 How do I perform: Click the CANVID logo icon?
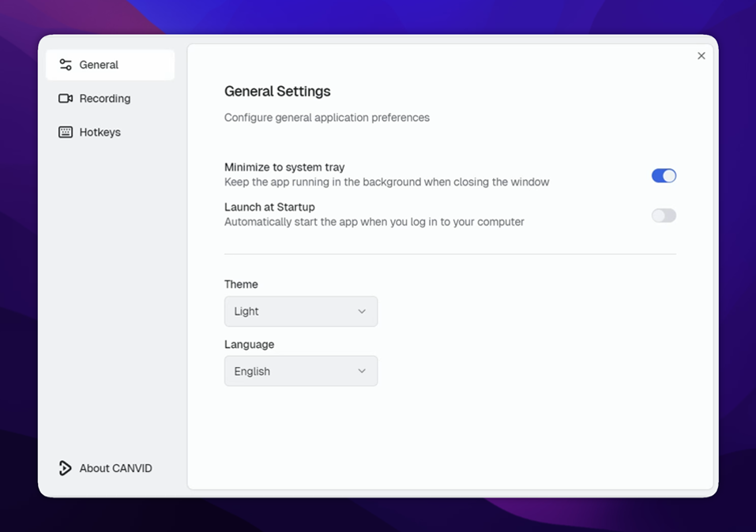pyautogui.click(x=65, y=468)
